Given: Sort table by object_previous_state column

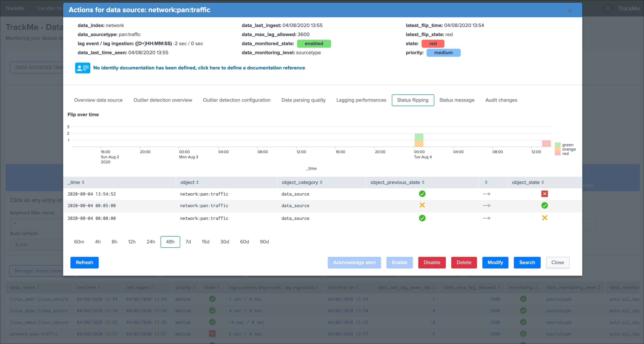Looking at the screenshot, I should coord(397,183).
